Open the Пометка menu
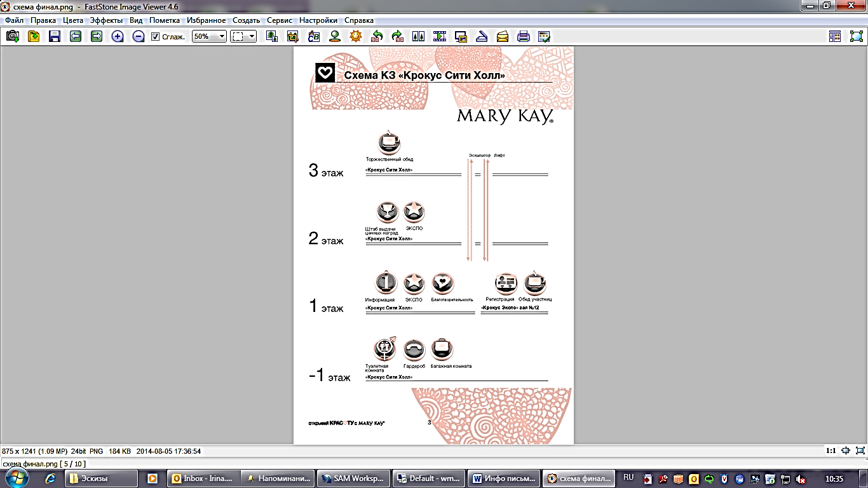868x488 pixels. (165, 20)
